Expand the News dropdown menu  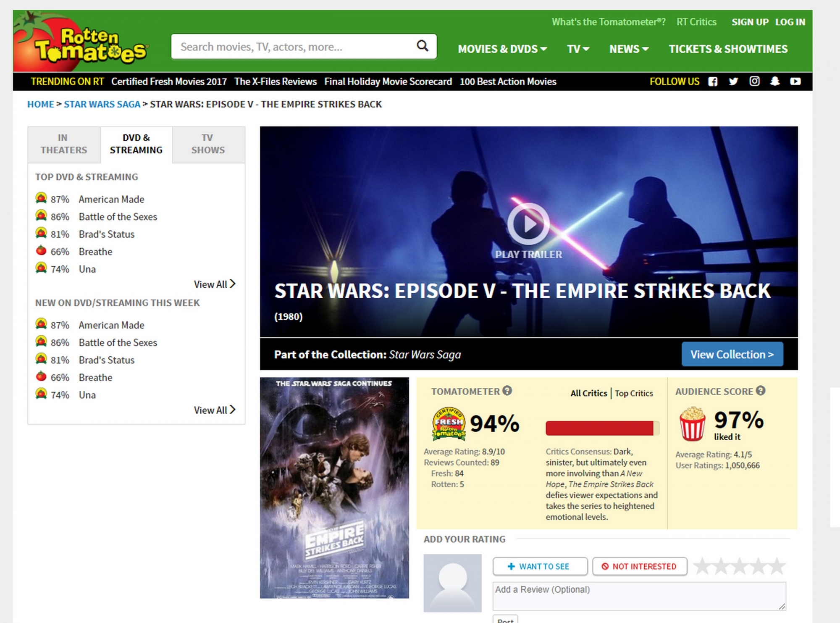coord(629,49)
